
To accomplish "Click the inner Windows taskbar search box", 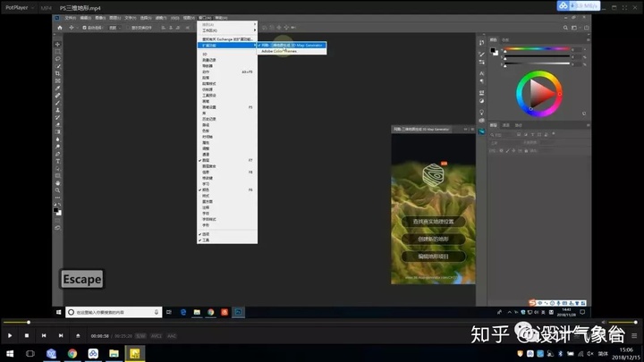I will tap(114, 312).
